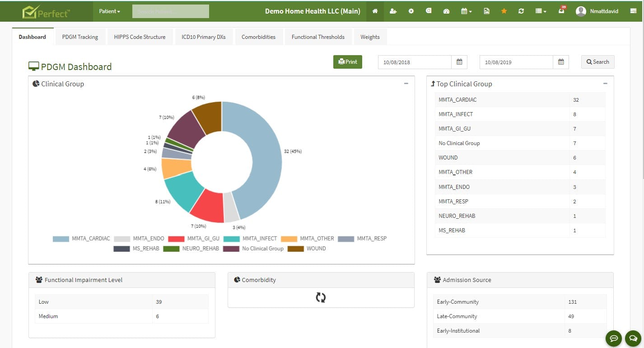The width and height of the screenshot is (644, 348).
Task: Expand the calendar dropdown in top bar
Action: point(467,11)
